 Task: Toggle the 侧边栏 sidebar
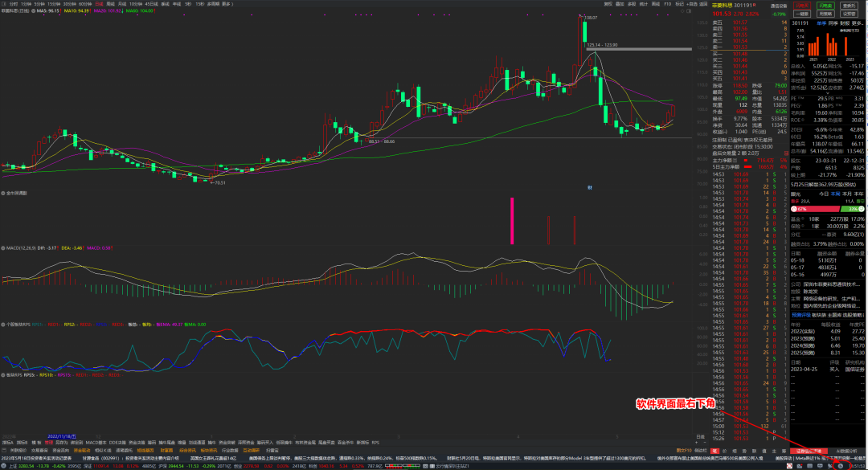700,451
